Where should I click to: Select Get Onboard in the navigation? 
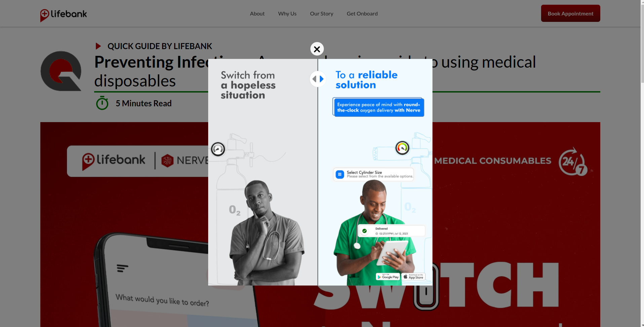click(362, 13)
